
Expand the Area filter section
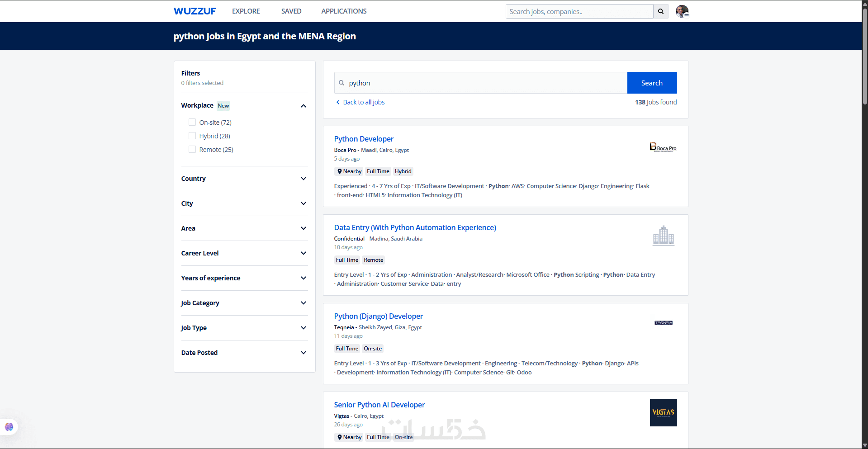coord(244,228)
